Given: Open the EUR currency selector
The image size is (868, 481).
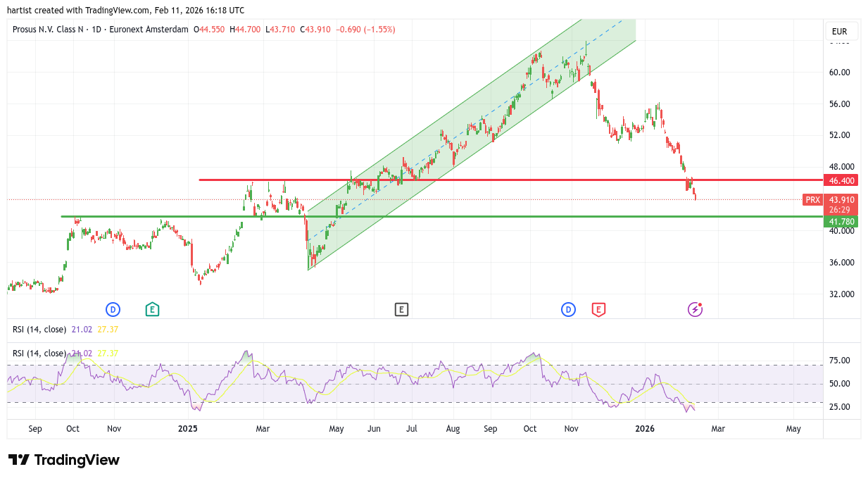Looking at the screenshot, I should point(841,32).
